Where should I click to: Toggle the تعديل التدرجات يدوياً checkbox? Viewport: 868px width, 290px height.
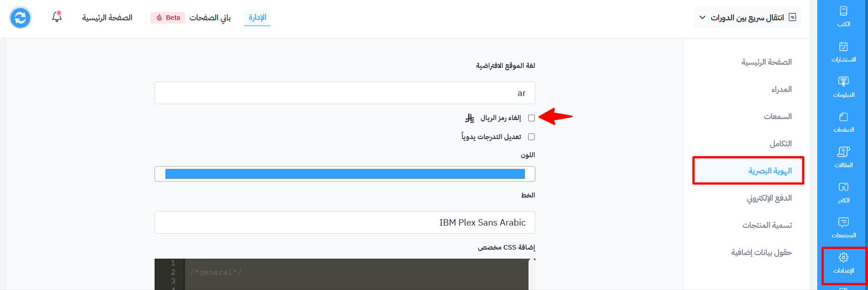(x=532, y=137)
